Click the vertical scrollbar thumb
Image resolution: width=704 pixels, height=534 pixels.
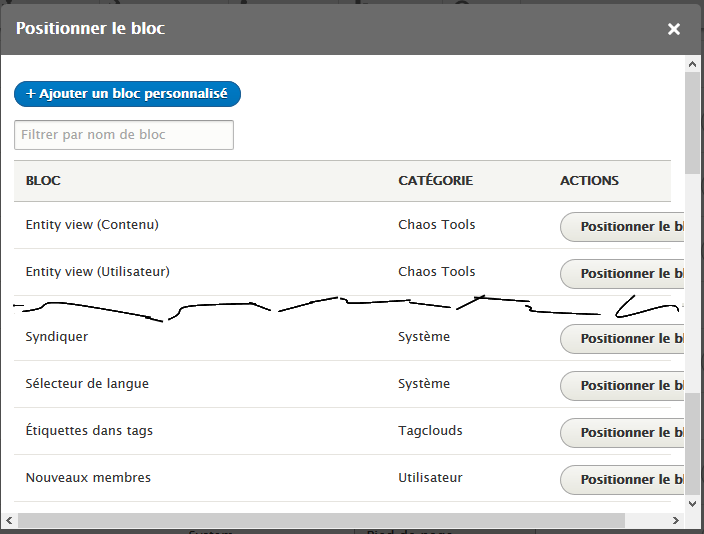pyautogui.click(x=692, y=120)
